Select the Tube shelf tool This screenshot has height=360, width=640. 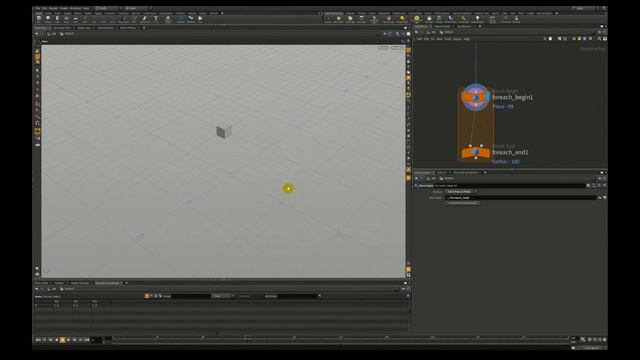pyautogui.click(x=58, y=19)
